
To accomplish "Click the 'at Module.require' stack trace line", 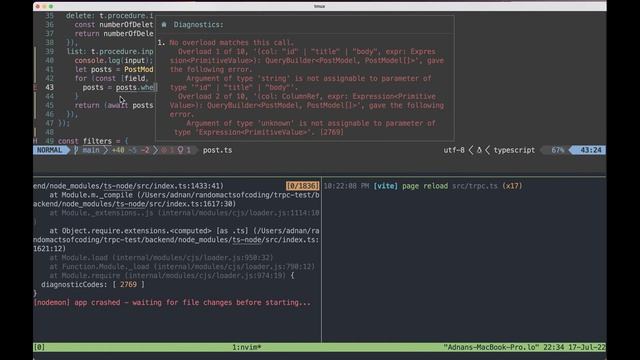I will (x=171, y=276).
